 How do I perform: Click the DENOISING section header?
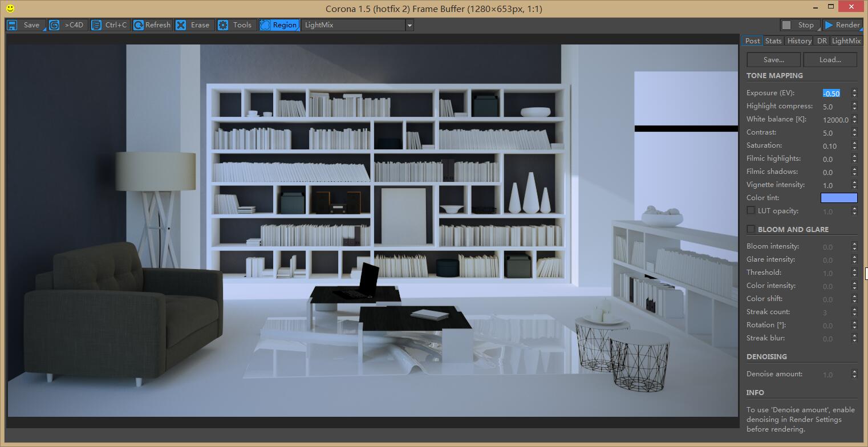tap(766, 356)
